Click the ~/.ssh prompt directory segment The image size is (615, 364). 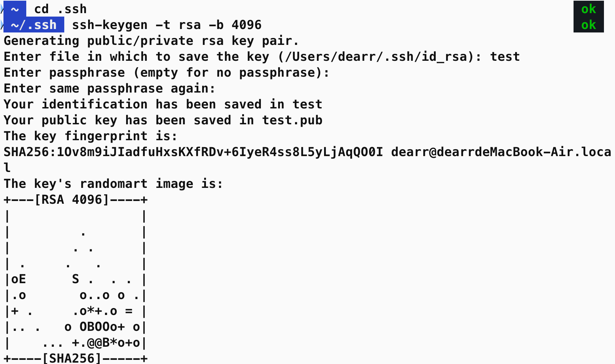point(34,25)
